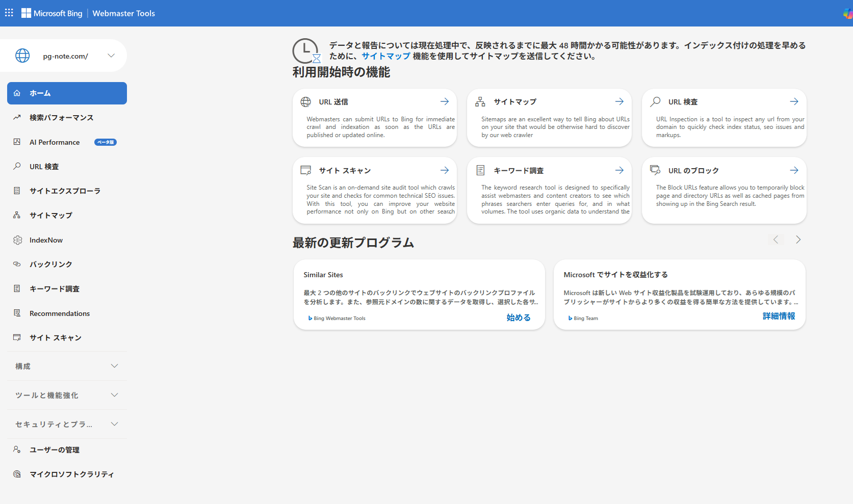Open ユーザーの管理 in the sidebar
Viewport: 853px width, 504px height.
pyautogui.click(x=67, y=450)
